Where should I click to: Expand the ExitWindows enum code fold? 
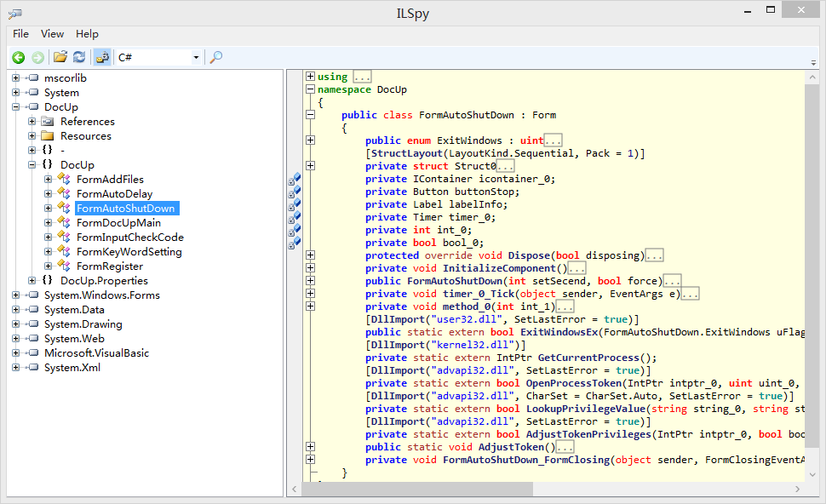coord(310,140)
